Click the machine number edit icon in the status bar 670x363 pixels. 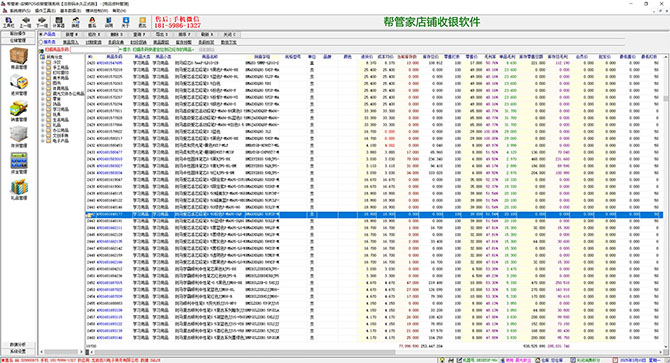coord(460,360)
